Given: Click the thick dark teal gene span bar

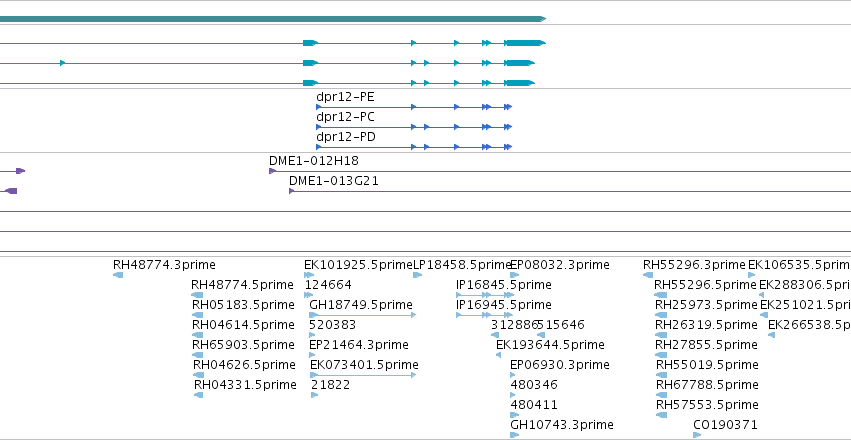Looking at the screenshot, I should (x=272, y=19).
